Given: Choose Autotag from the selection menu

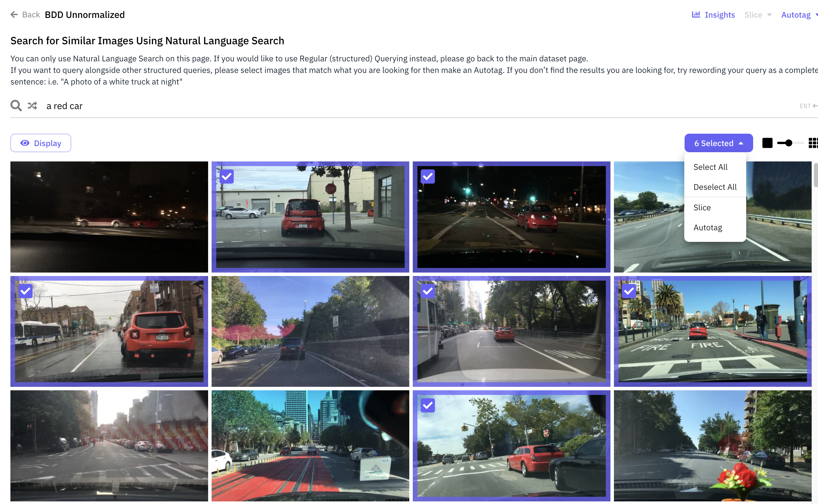Looking at the screenshot, I should (x=708, y=228).
